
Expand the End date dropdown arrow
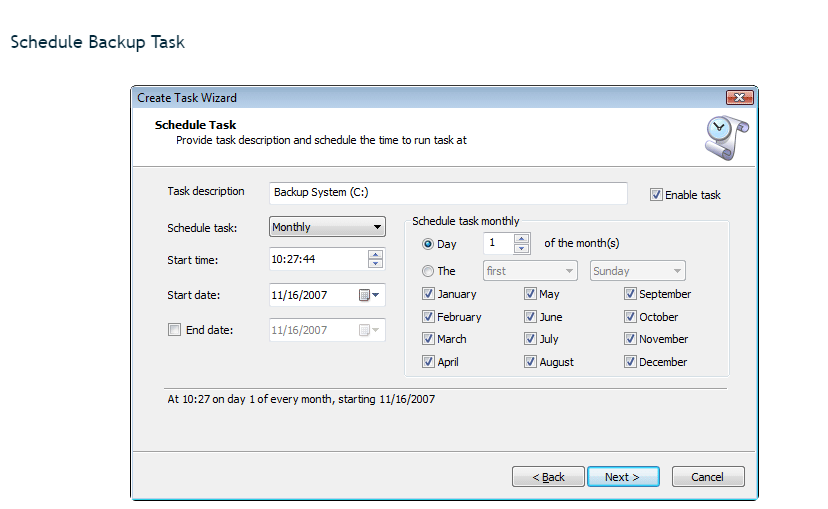click(x=376, y=330)
